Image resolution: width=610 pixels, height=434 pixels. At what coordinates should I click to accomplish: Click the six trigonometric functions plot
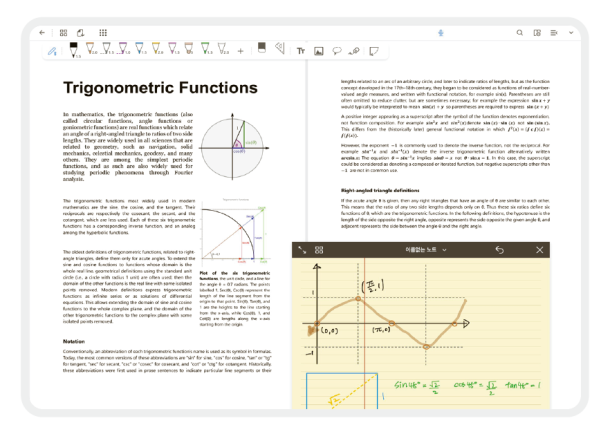coord(235,232)
